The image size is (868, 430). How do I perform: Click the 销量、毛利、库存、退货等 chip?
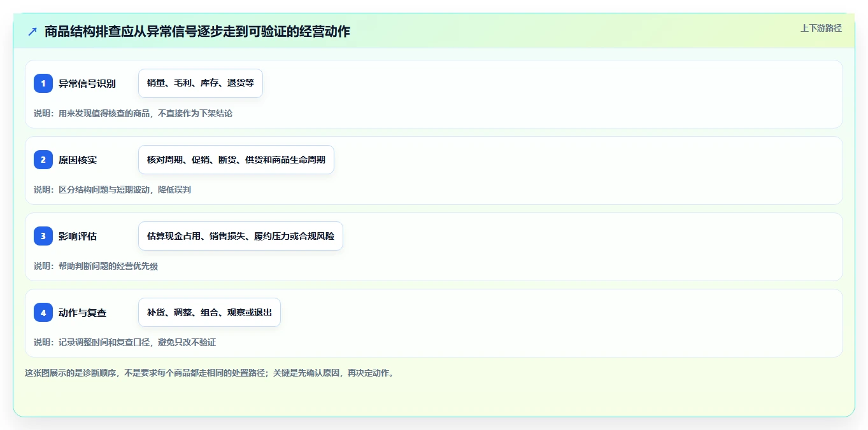pyautogui.click(x=201, y=83)
